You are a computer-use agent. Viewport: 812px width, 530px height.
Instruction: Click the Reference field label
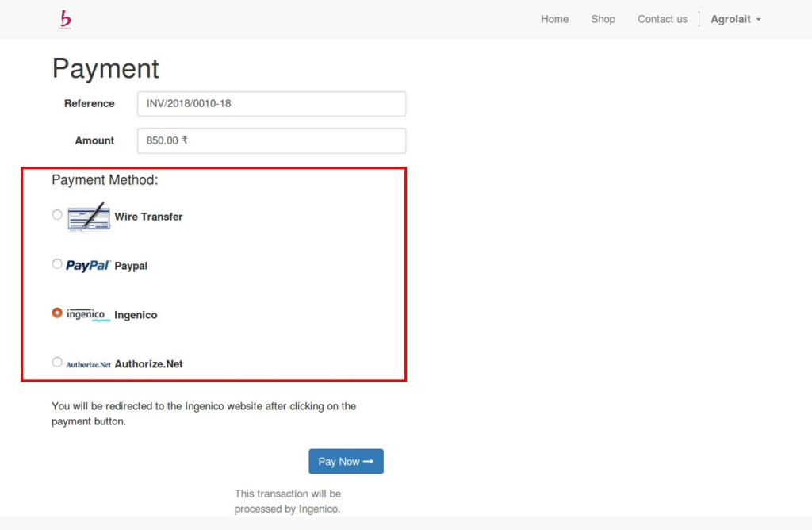click(89, 104)
